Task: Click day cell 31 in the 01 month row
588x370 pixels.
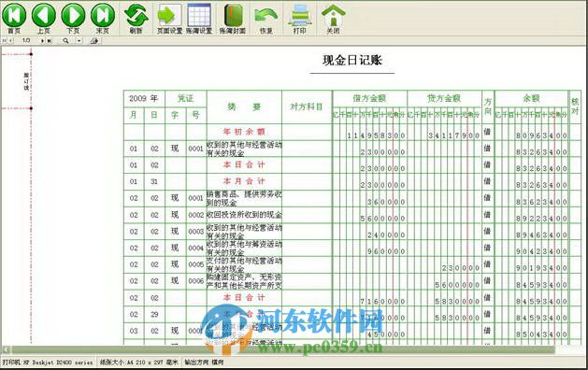Action: pos(154,182)
